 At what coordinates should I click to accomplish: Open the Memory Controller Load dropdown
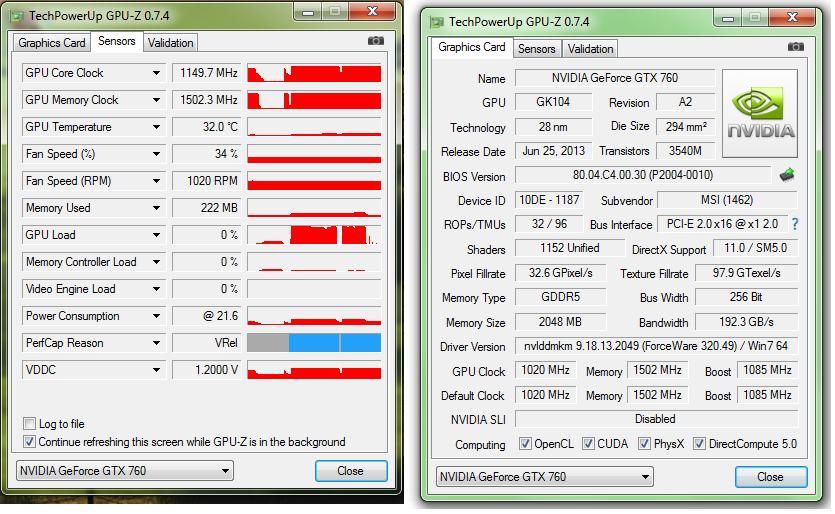click(x=157, y=262)
